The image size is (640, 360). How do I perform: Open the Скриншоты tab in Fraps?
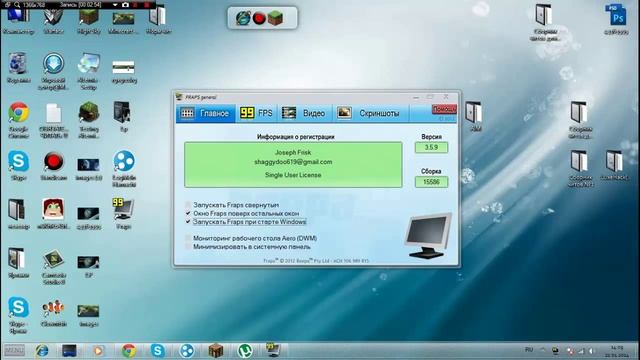(371, 113)
